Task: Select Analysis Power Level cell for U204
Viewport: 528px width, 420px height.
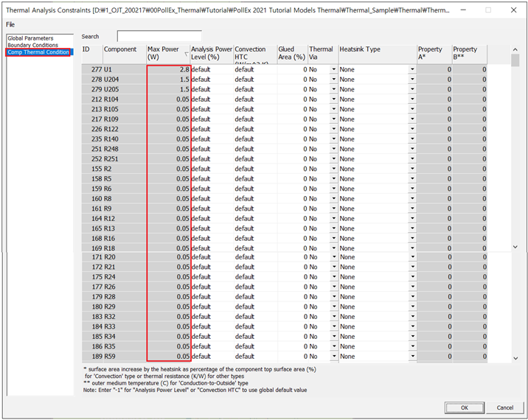Action: (211, 80)
